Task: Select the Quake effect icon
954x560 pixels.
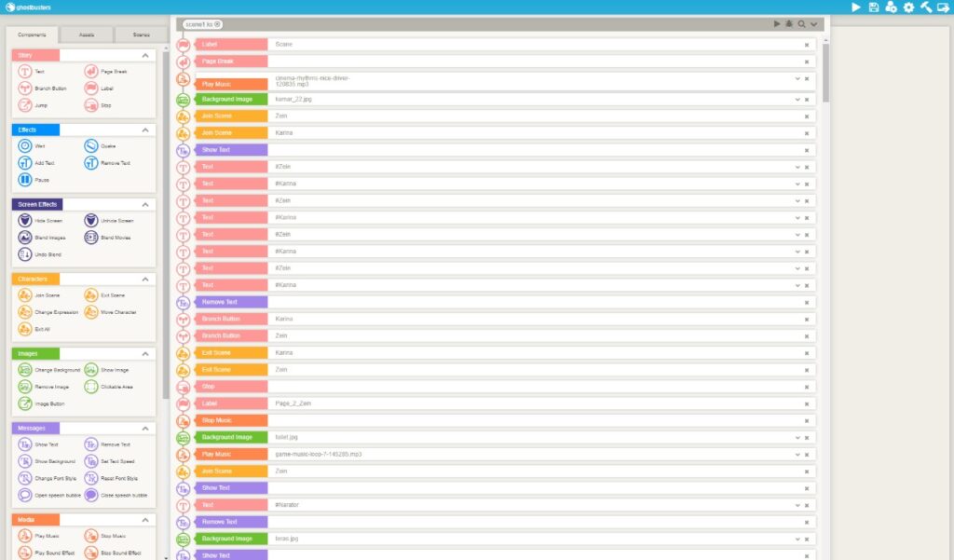Action: 91,146
